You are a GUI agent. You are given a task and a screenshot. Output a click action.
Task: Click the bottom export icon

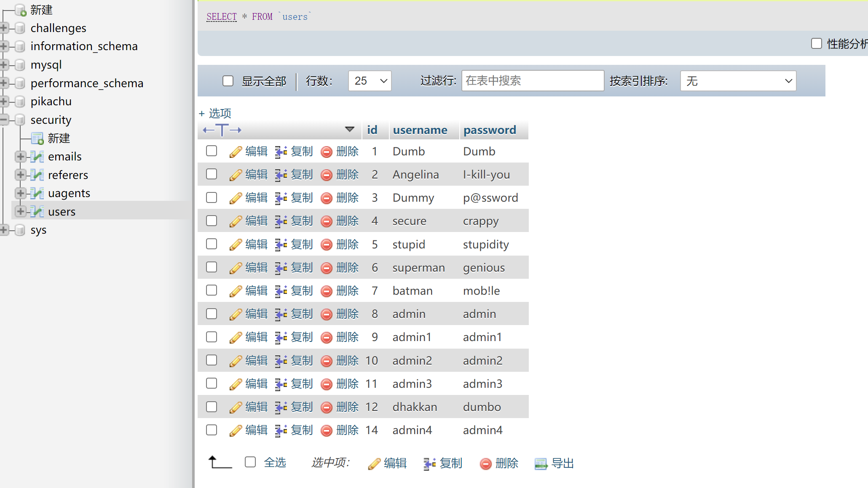pos(541,464)
